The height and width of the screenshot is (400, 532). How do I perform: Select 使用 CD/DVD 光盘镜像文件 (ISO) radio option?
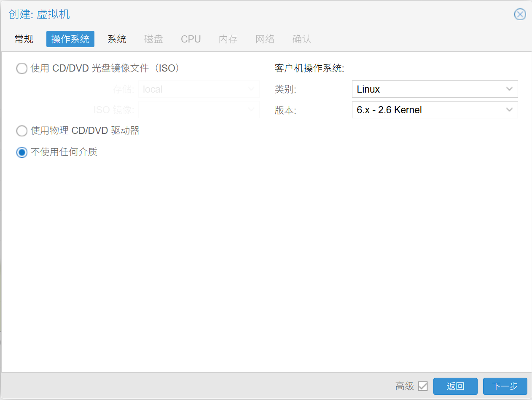click(22, 68)
